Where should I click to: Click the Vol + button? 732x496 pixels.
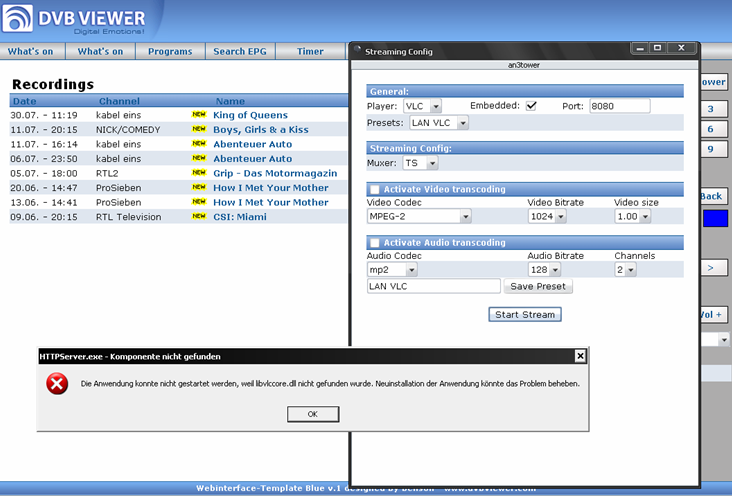click(714, 314)
